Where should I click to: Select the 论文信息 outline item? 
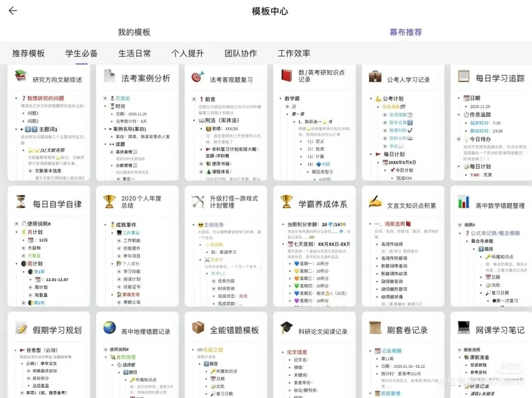[x=297, y=352]
